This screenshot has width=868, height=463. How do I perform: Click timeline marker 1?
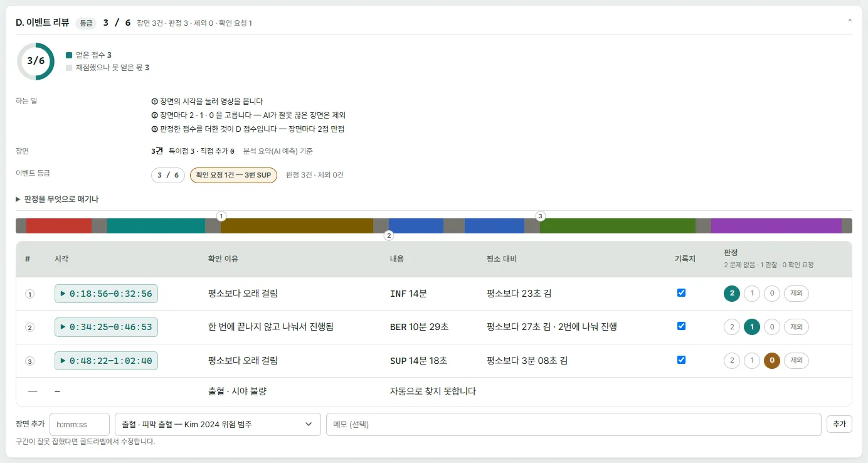221,216
